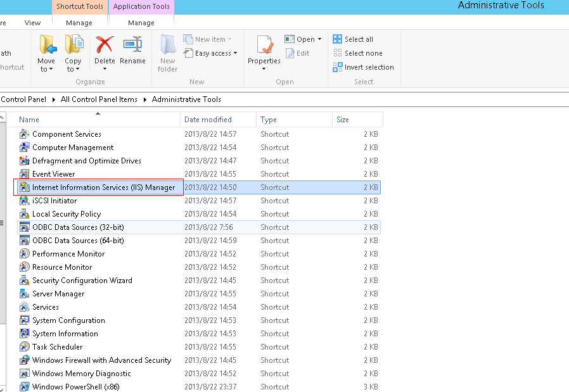This screenshot has width=569, height=392.
Task: Click the Select all icon
Action: [337, 39]
